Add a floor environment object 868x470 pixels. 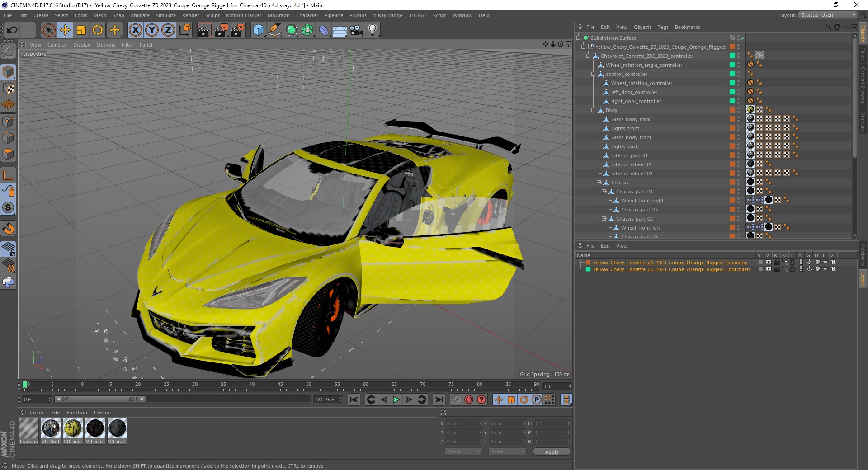point(340,30)
